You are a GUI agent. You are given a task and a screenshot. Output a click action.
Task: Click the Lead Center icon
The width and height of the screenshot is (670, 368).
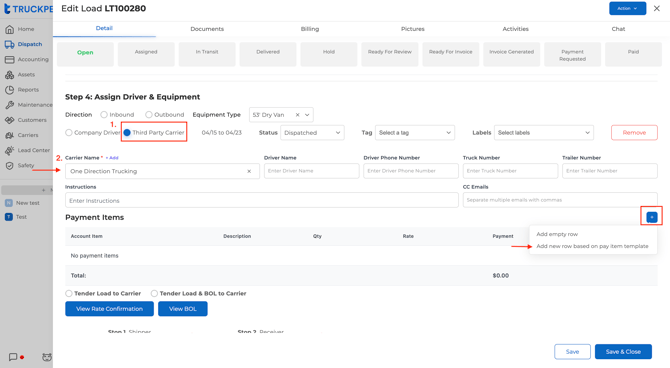[9, 150]
